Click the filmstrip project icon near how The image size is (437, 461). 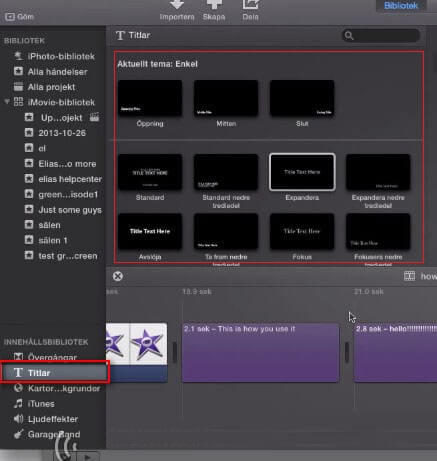tap(409, 276)
